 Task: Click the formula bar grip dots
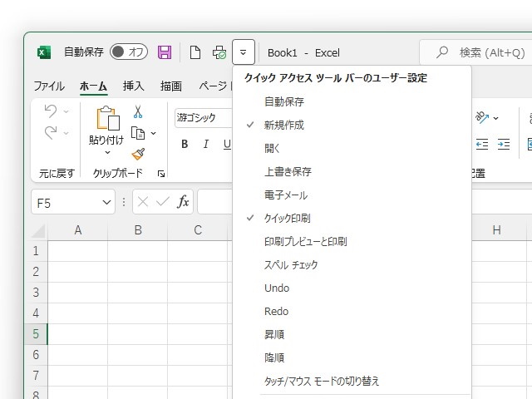coord(124,202)
